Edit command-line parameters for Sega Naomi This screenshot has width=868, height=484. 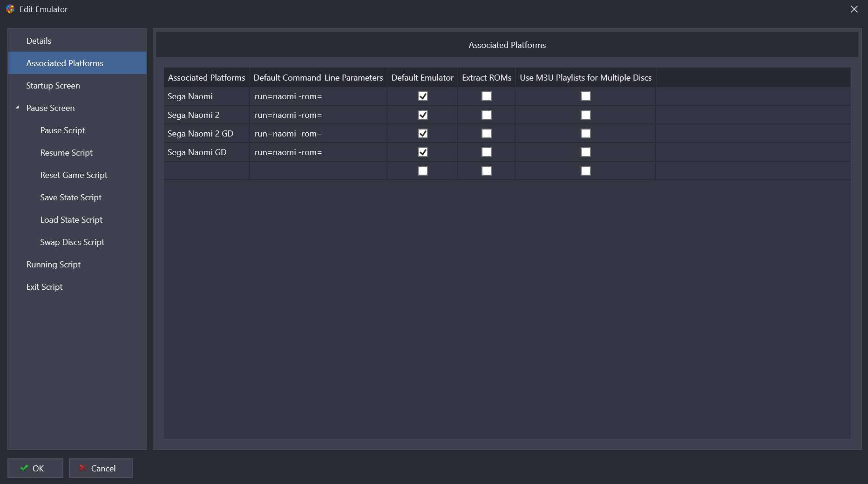tap(318, 96)
